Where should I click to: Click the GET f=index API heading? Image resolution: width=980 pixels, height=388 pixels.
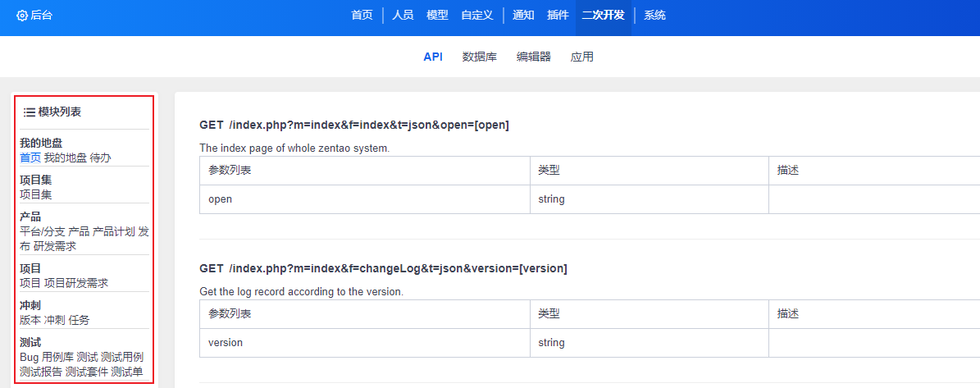click(x=354, y=125)
